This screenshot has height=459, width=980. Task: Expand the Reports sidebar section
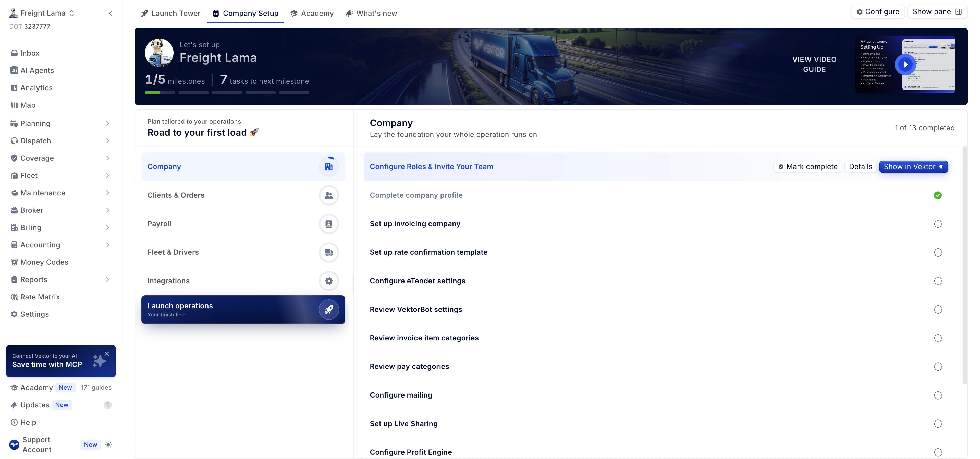coord(108,280)
